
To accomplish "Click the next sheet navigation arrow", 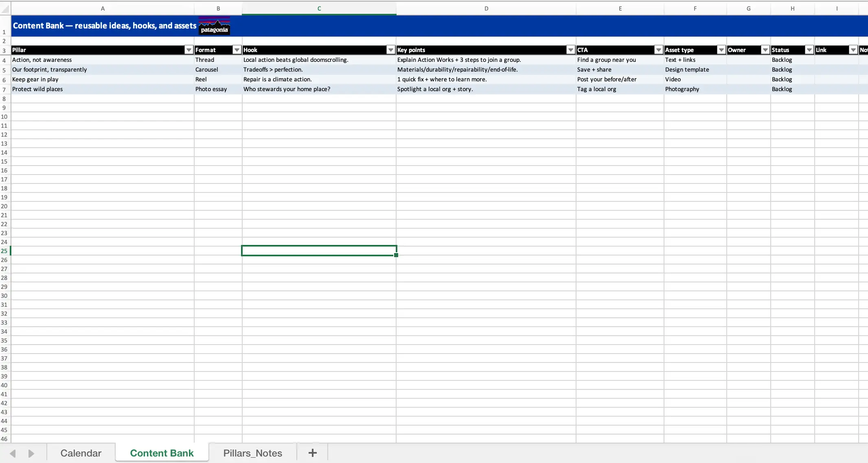I will (x=31, y=453).
